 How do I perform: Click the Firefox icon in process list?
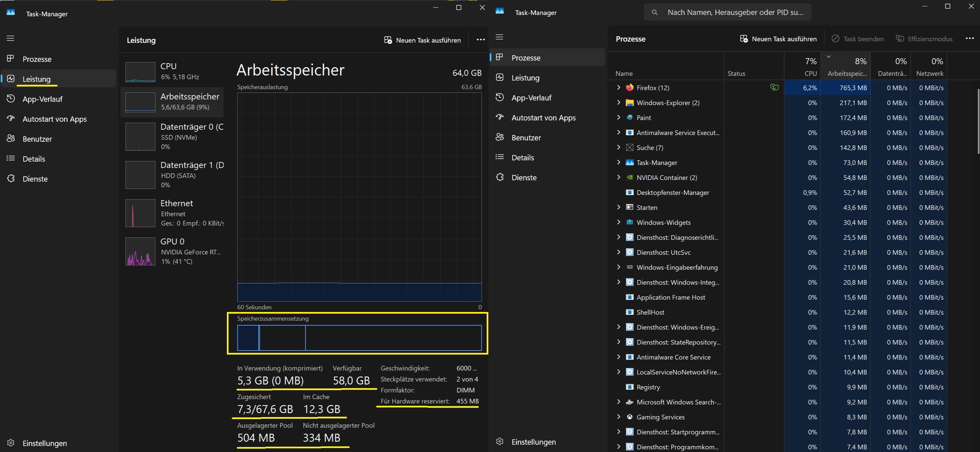point(630,87)
